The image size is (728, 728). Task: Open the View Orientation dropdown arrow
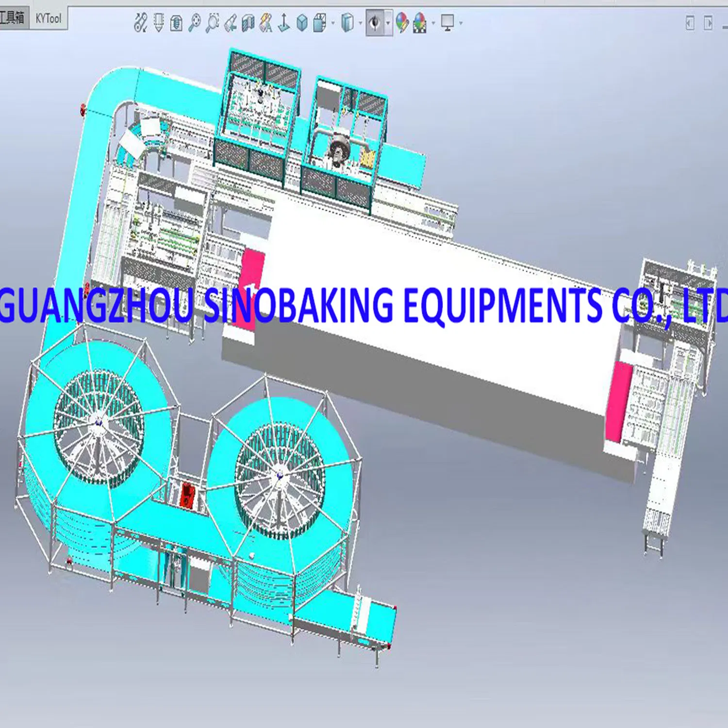(333, 23)
